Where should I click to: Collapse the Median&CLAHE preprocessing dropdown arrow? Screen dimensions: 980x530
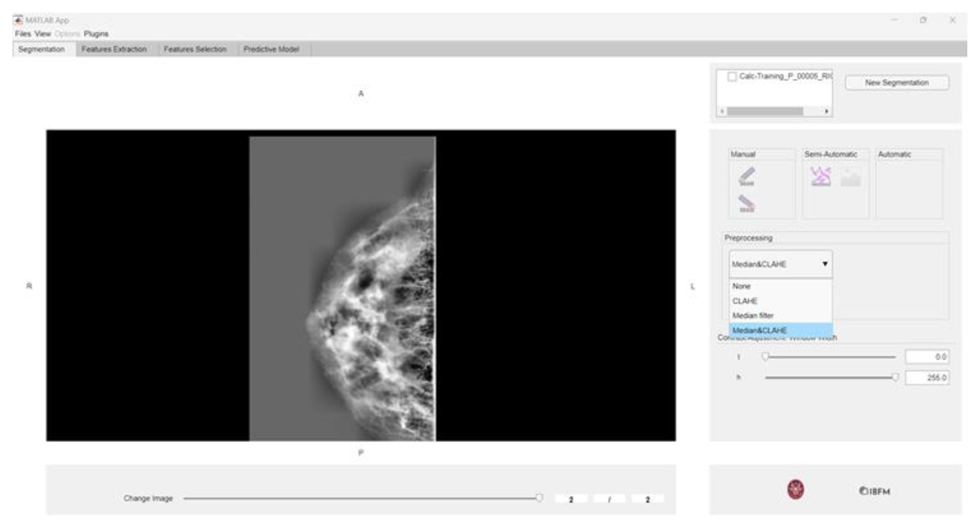(x=825, y=264)
